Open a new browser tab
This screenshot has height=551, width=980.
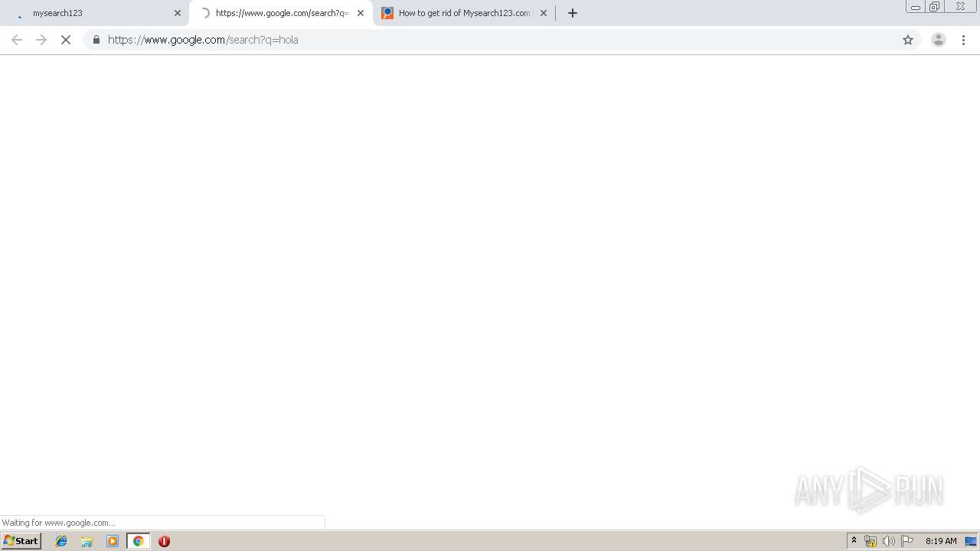[573, 13]
